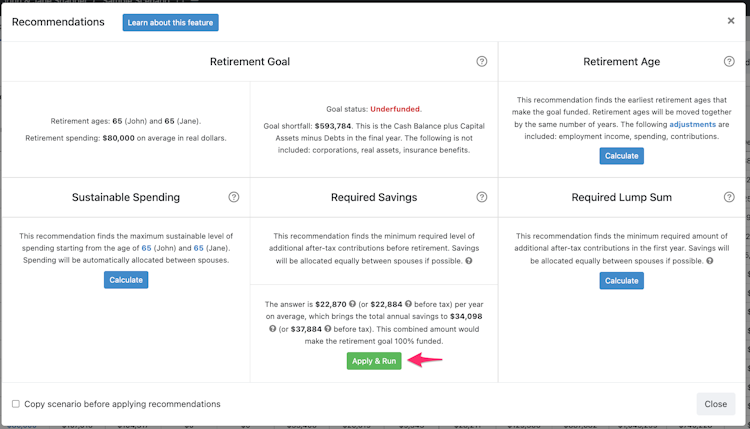Show help for Required Savings
The image size is (750, 429).
pos(481,198)
